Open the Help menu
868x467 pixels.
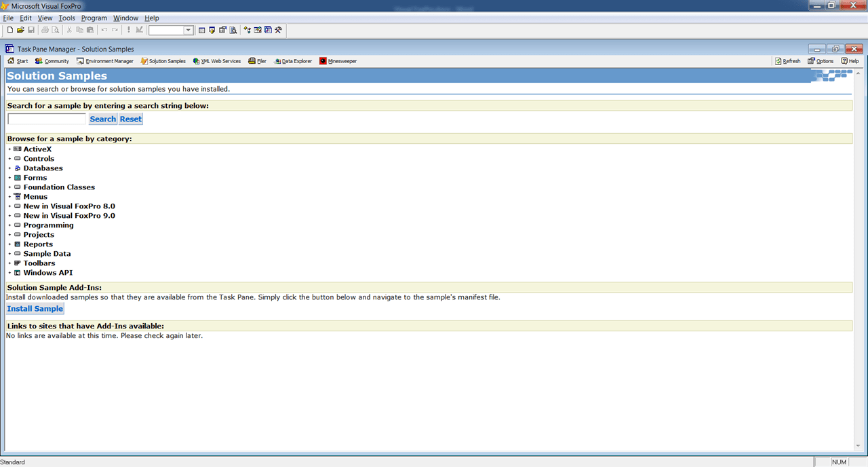(152, 18)
